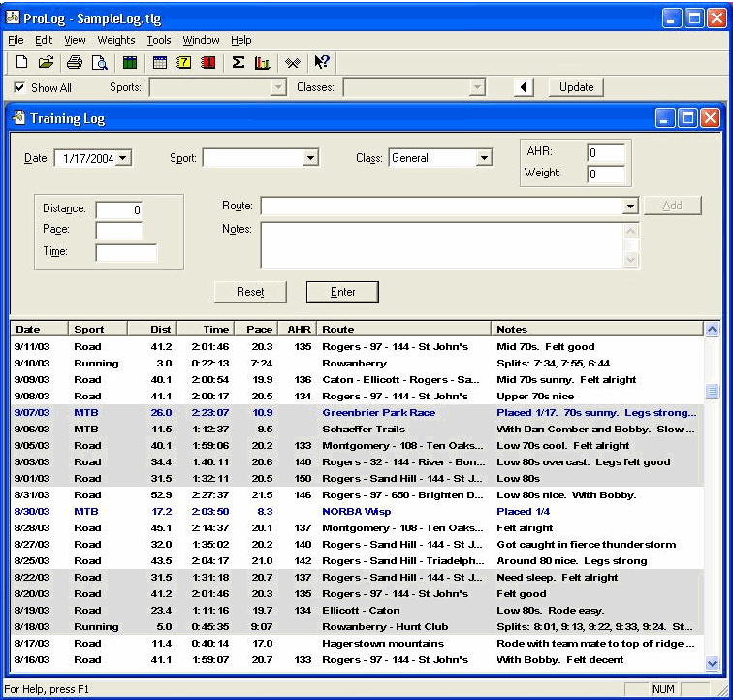Click the red 1 daily notebook icon
The image size is (733, 700).
(208, 62)
